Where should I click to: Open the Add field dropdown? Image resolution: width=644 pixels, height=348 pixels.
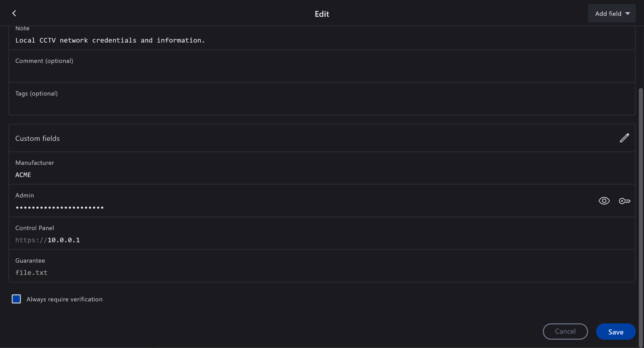612,14
